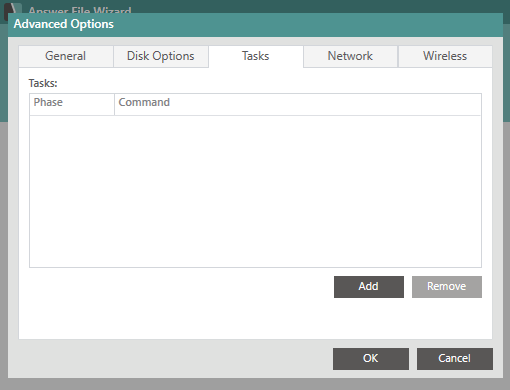Click the Advanced Options title bar
Image resolution: width=510 pixels, height=390 pixels.
(x=255, y=25)
